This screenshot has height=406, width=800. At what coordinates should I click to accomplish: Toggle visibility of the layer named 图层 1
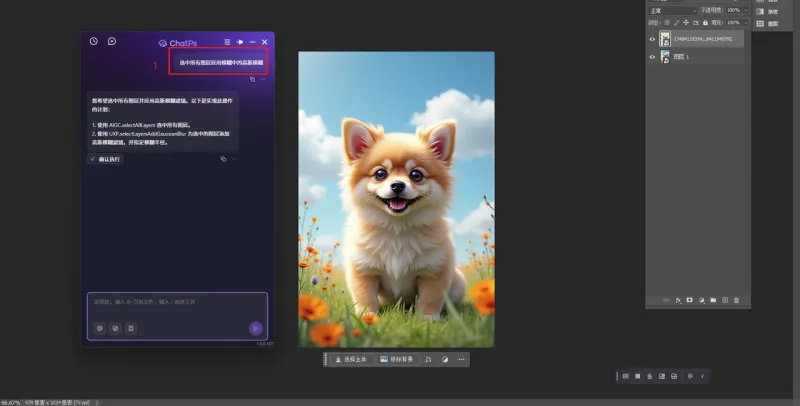click(x=652, y=57)
